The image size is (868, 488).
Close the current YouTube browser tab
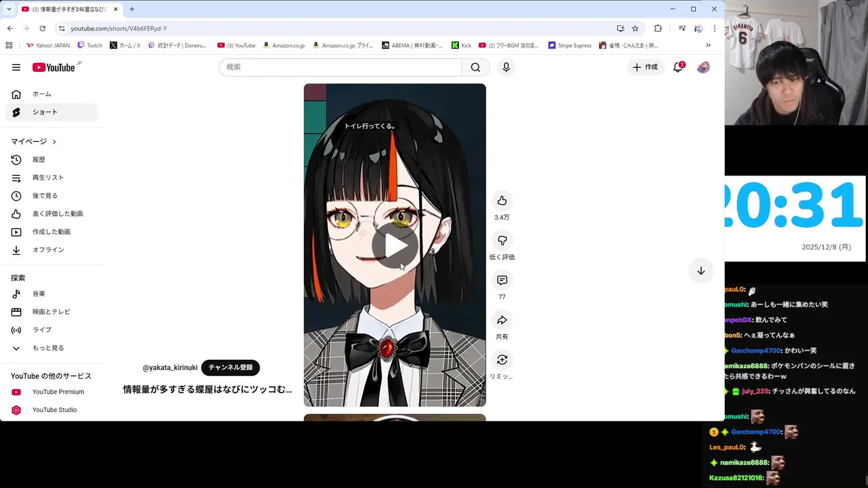[115, 9]
